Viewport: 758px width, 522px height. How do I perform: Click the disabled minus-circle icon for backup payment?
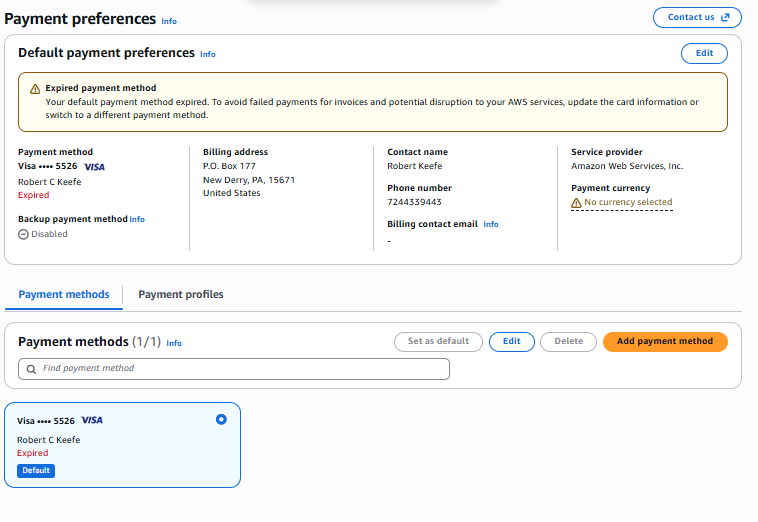coord(23,234)
